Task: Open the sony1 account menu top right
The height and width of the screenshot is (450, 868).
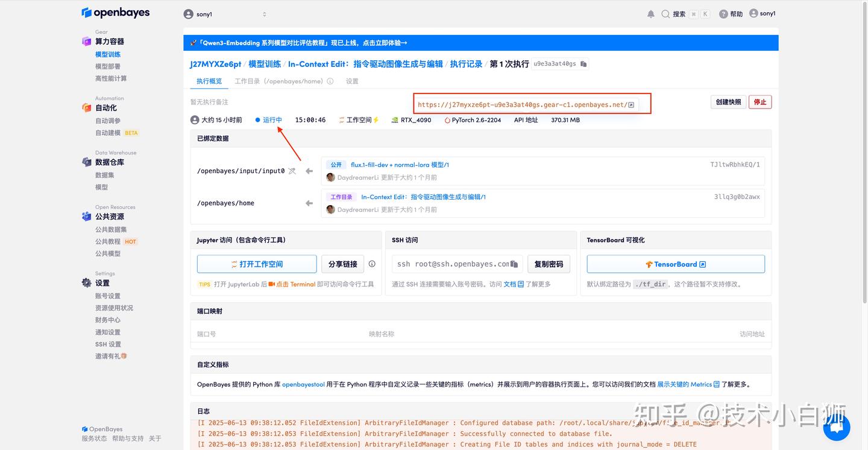Action: [x=761, y=13]
